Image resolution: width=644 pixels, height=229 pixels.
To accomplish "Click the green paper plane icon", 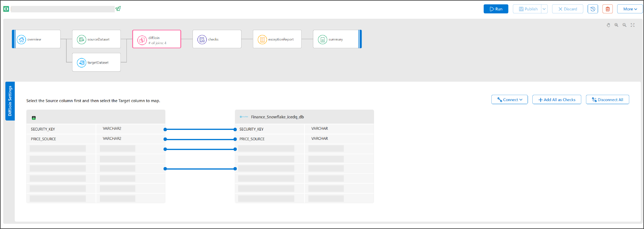I will pos(118,9).
